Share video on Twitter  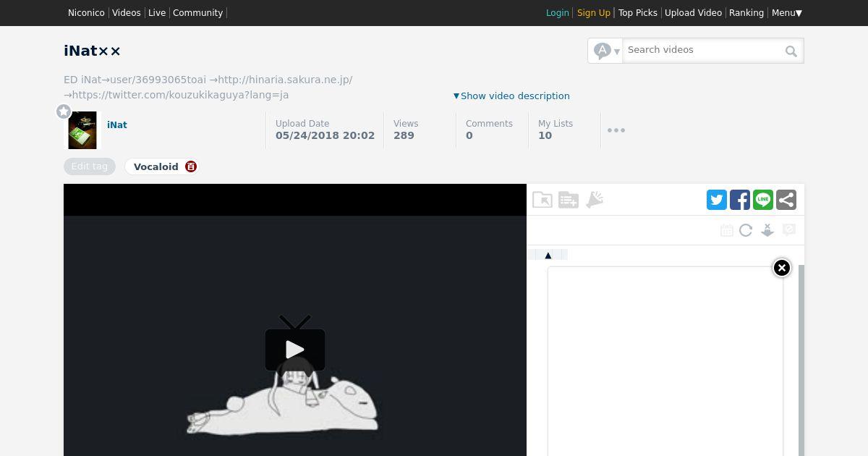coord(717,200)
